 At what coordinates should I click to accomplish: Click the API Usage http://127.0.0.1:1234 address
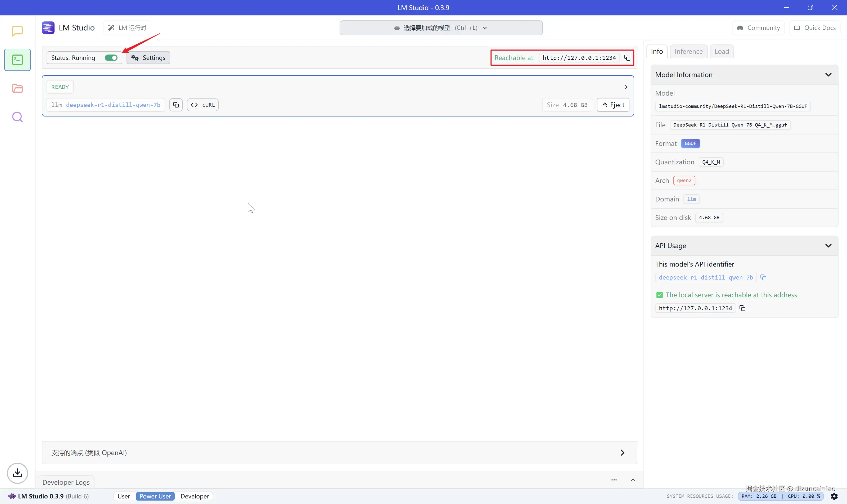(x=695, y=308)
